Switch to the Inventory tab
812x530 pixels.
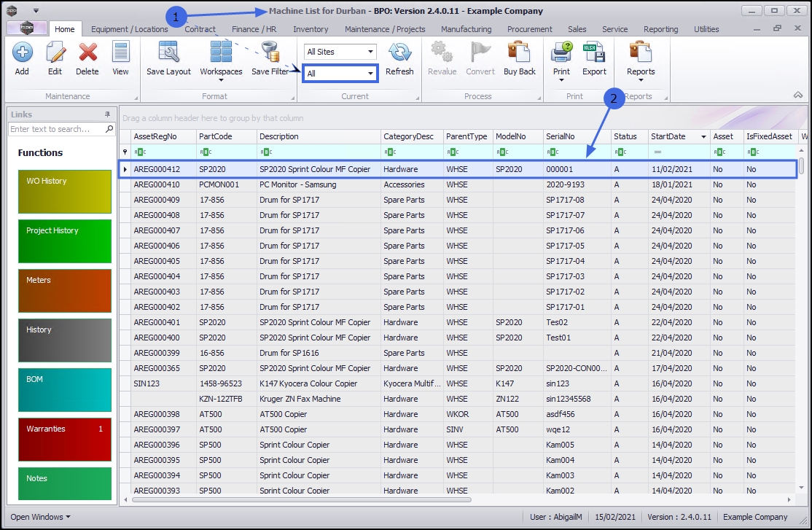click(x=311, y=29)
